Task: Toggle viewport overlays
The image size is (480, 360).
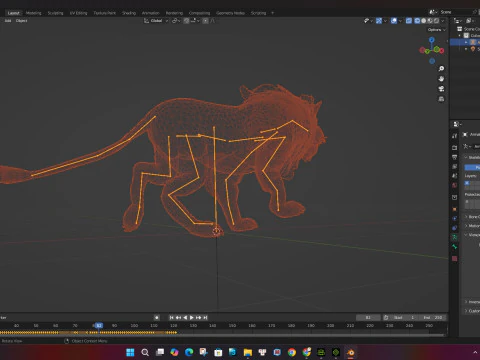Action: click(x=394, y=21)
